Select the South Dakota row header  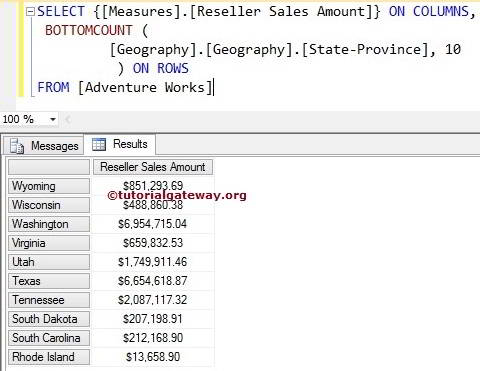click(49, 319)
